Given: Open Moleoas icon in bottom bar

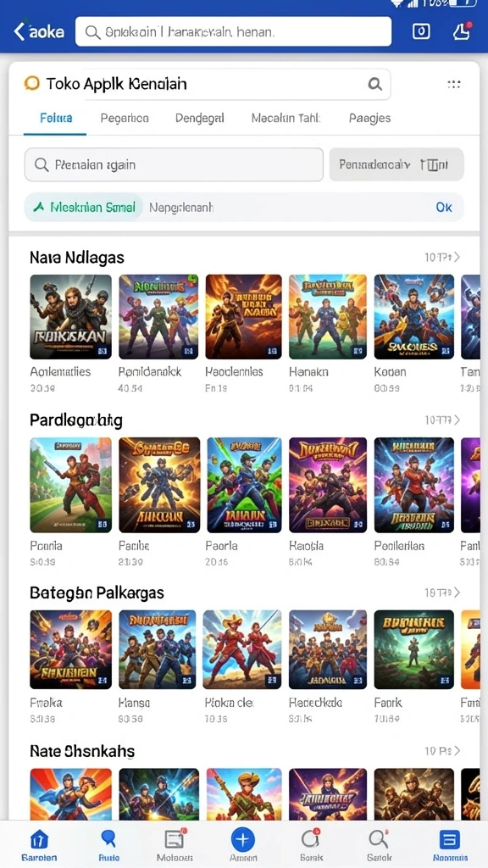Looking at the screenshot, I should (x=175, y=845).
